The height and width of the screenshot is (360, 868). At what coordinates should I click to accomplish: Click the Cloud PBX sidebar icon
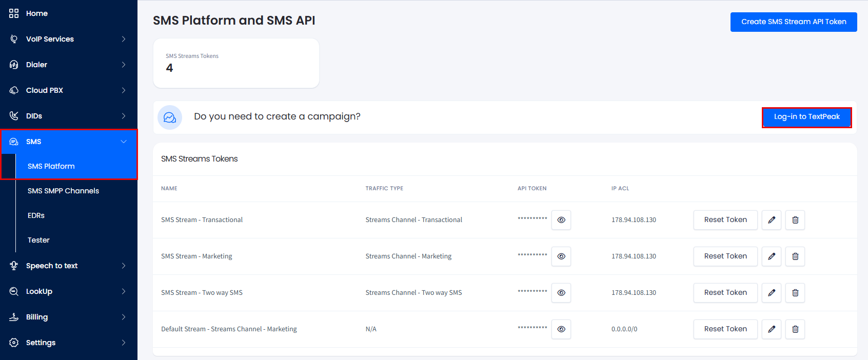[14, 90]
